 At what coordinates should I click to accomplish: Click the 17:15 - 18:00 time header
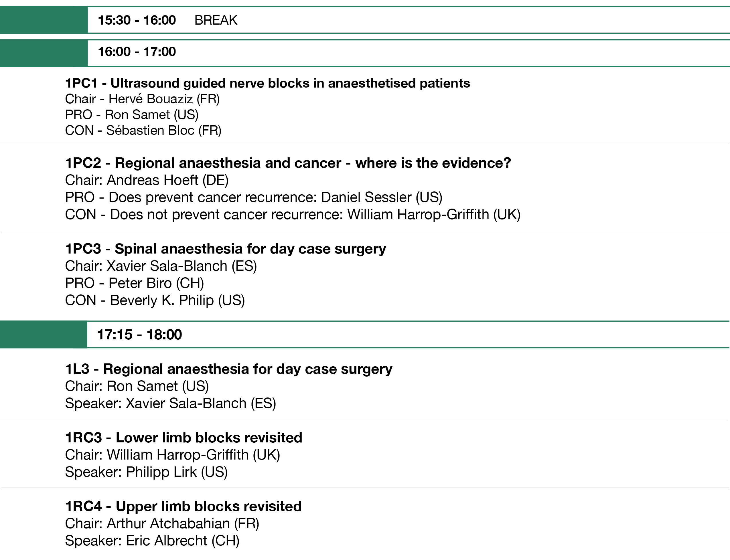click(139, 335)
